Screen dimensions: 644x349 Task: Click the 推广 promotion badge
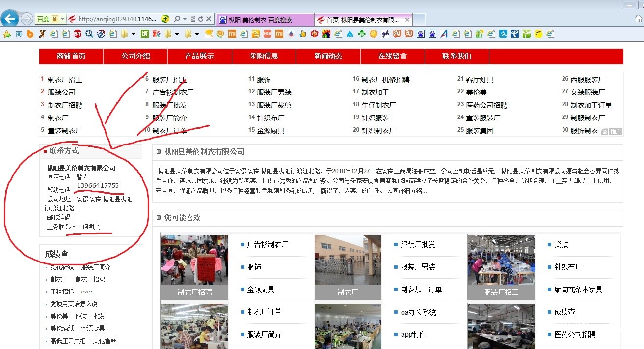[612, 132]
